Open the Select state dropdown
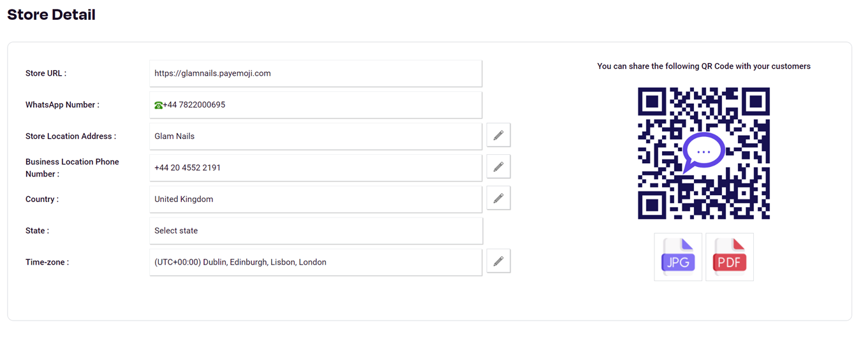868x341 pixels. [316, 231]
